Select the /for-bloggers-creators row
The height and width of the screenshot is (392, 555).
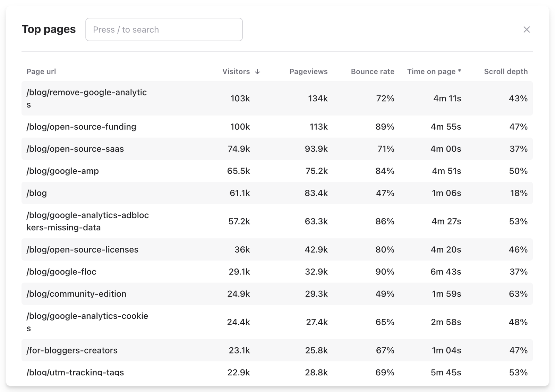point(72,350)
